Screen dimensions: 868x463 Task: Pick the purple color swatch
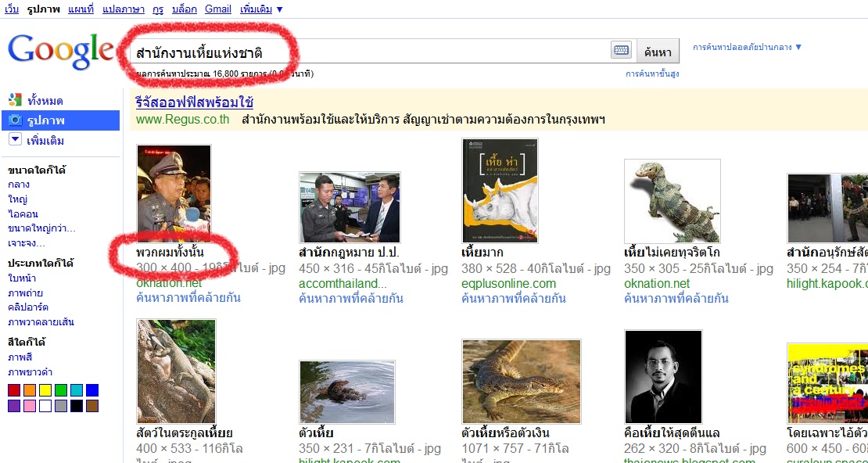coord(14,406)
